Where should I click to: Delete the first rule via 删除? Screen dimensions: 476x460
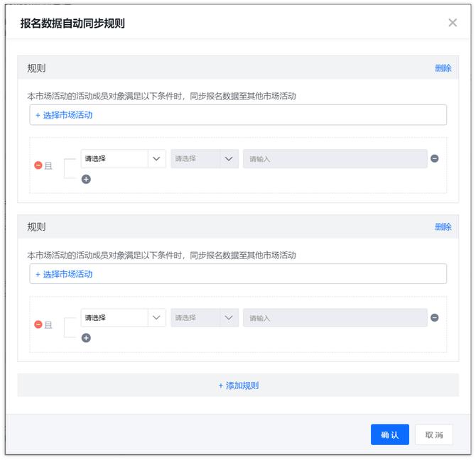tap(443, 68)
